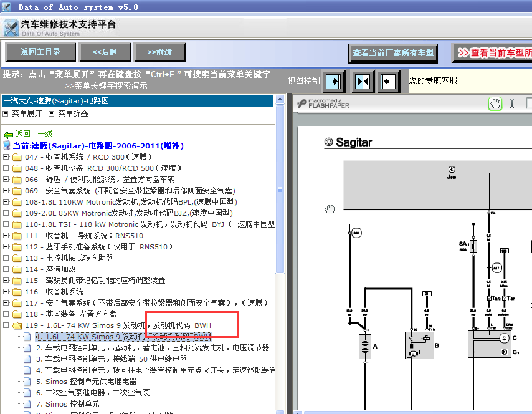Click the 返回主目录 button
The image size is (532, 414).
click(40, 52)
